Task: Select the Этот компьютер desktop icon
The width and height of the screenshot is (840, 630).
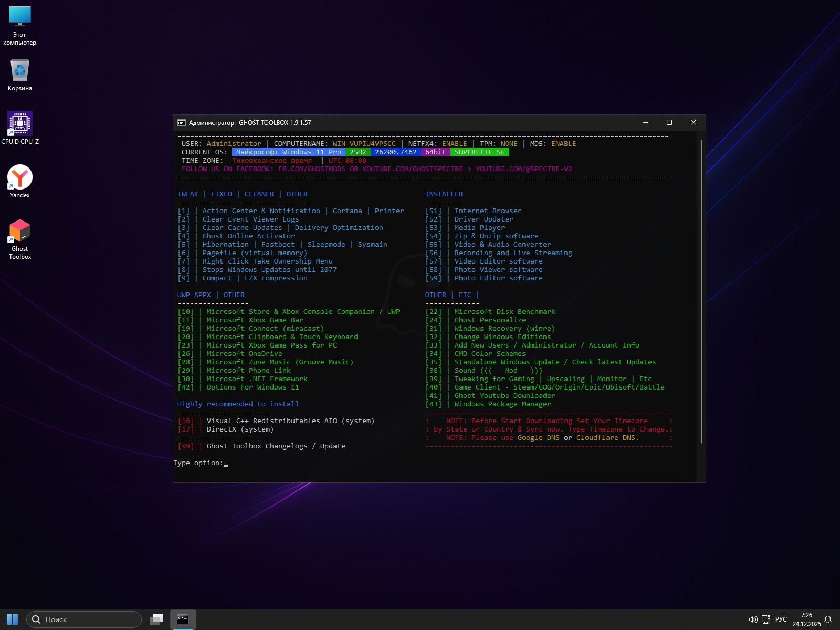Action: 20,17
